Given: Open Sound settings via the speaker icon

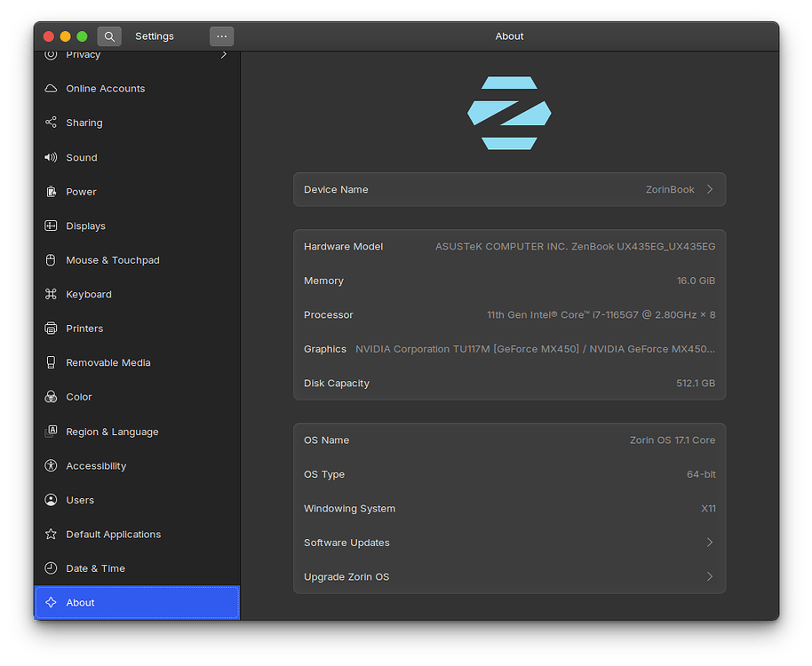Looking at the screenshot, I should (51, 157).
